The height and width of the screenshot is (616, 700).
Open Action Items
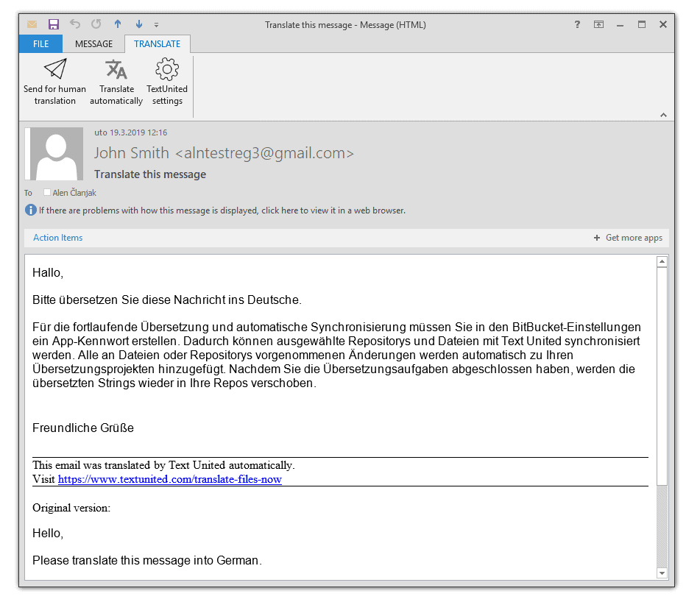coord(57,238)
